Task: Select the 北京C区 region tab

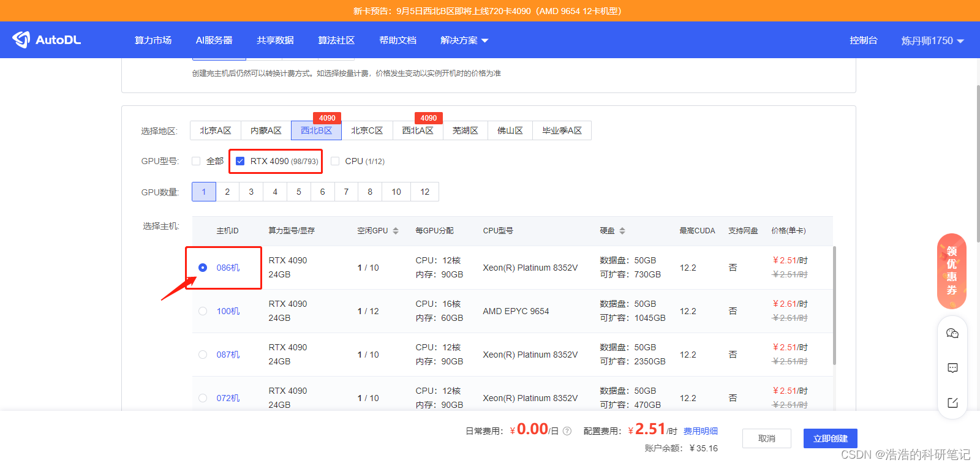Action: click(367, 130)
